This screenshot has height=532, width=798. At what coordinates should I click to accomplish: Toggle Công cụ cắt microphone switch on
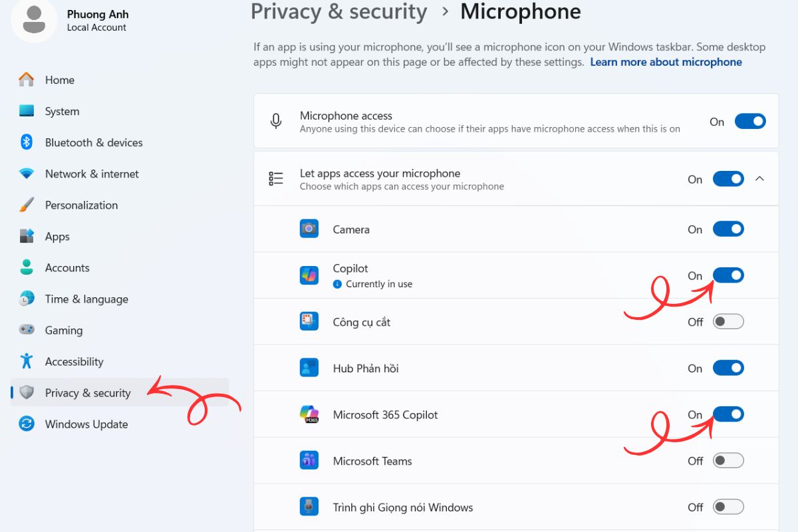tap(728, 322)
